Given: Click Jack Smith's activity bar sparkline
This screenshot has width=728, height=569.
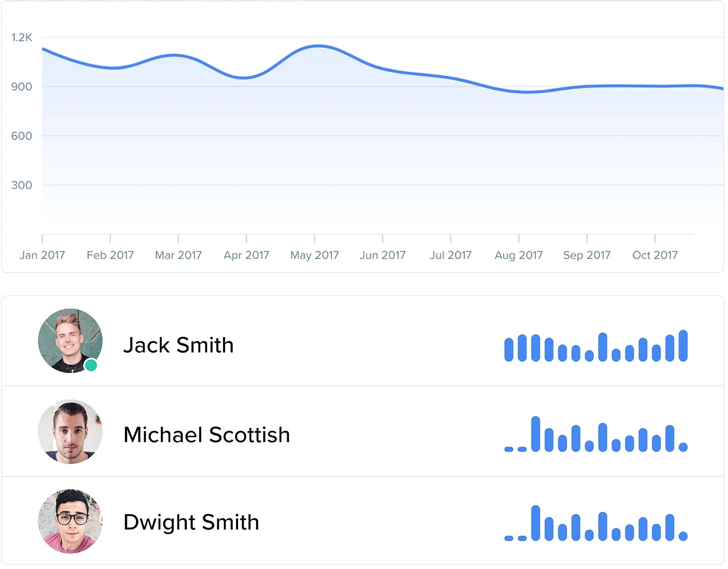Looking at the screenshot, I should point(596,346).
